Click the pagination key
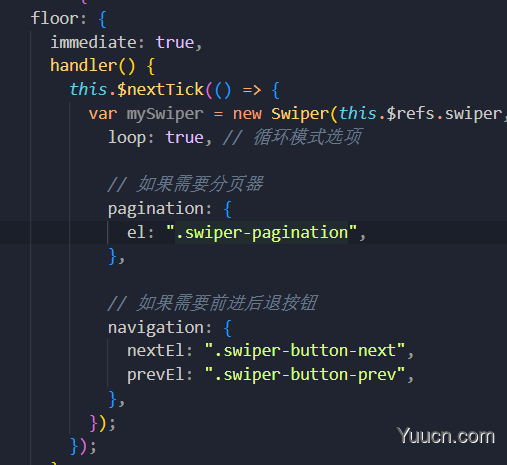The width and height of the screenshot is (507, 465). [156, 209]
